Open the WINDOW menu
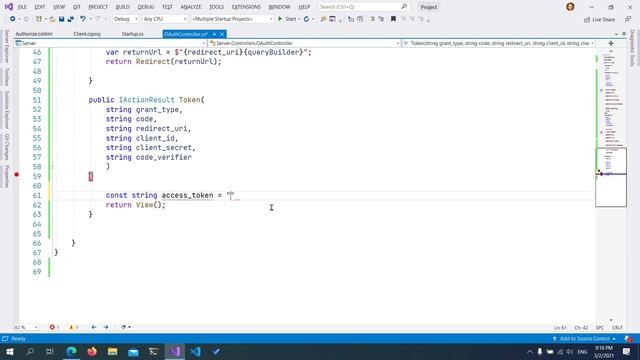Screen dimensions: 640x360 point(279,7)
